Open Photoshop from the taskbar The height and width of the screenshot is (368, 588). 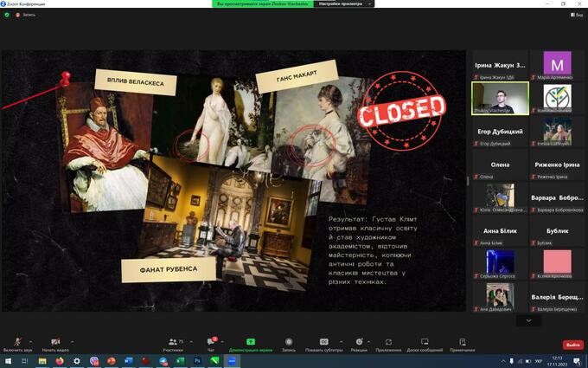(198, 361)
